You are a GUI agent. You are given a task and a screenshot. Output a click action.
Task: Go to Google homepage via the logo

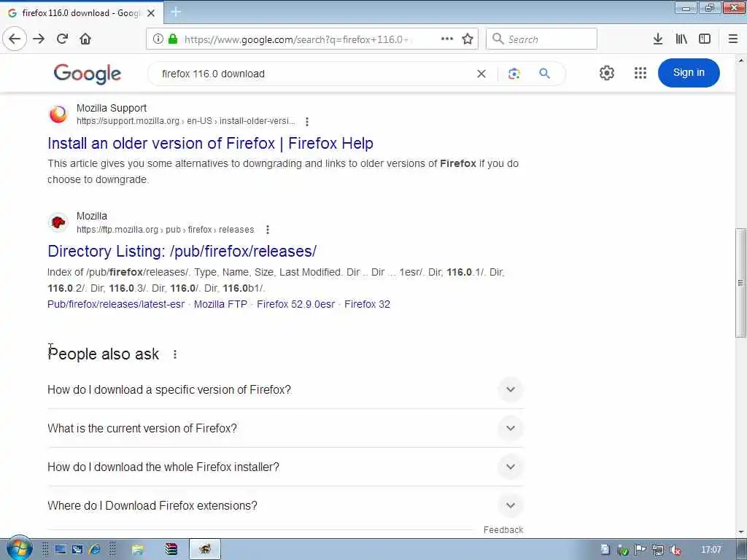pos(88,74)
